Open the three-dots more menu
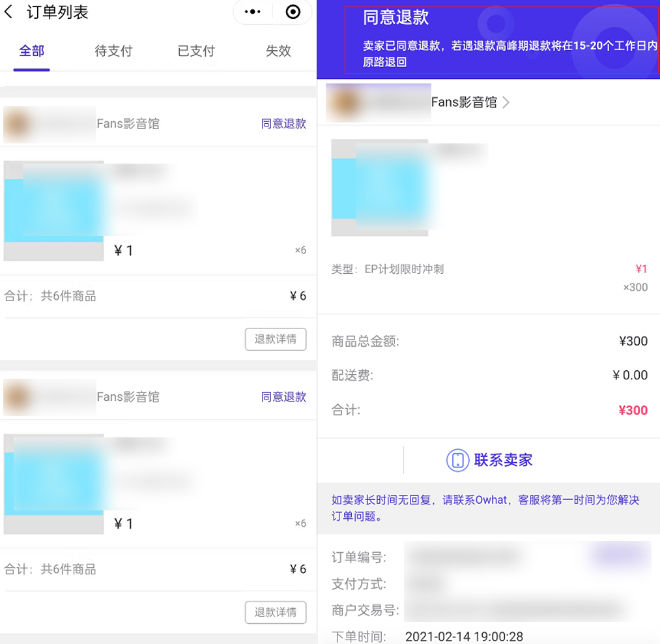The image size is (660, 644). pos(253,12)
